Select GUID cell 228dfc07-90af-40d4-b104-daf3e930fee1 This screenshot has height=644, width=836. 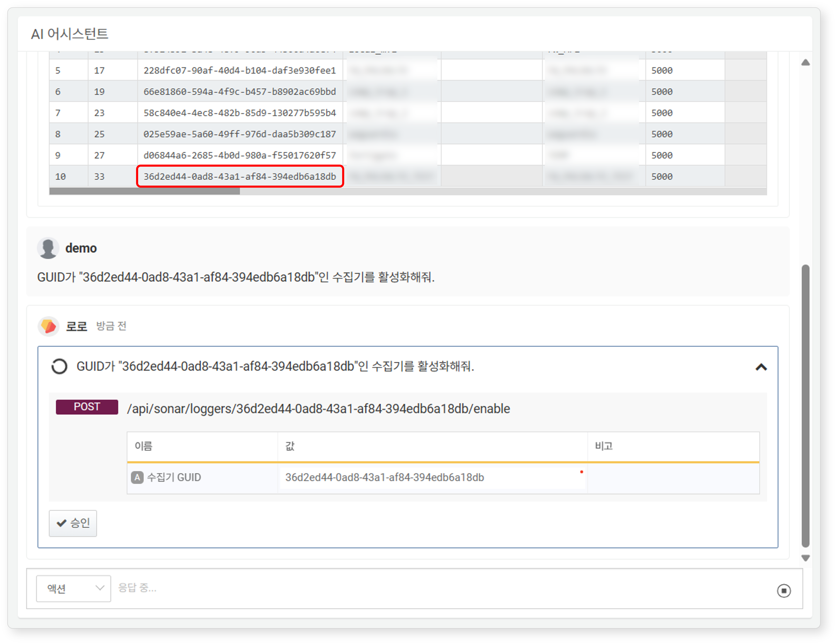click(x=240, y=70)
